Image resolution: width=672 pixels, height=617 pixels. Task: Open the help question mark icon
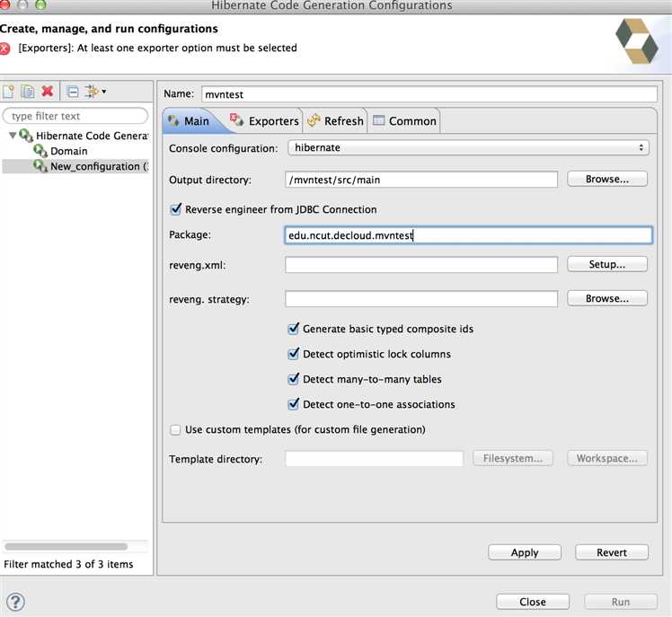coord(15,602)
